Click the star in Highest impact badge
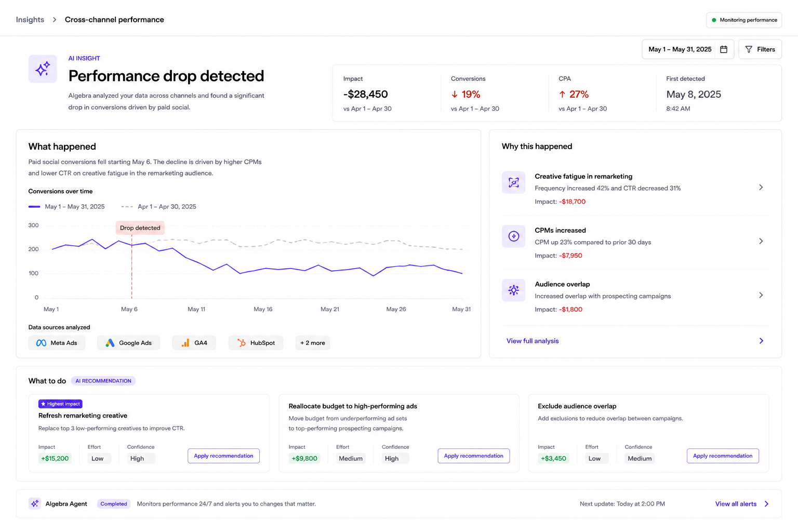The width and height of the screenshot is (798, 532). click(x=43, y=404)
